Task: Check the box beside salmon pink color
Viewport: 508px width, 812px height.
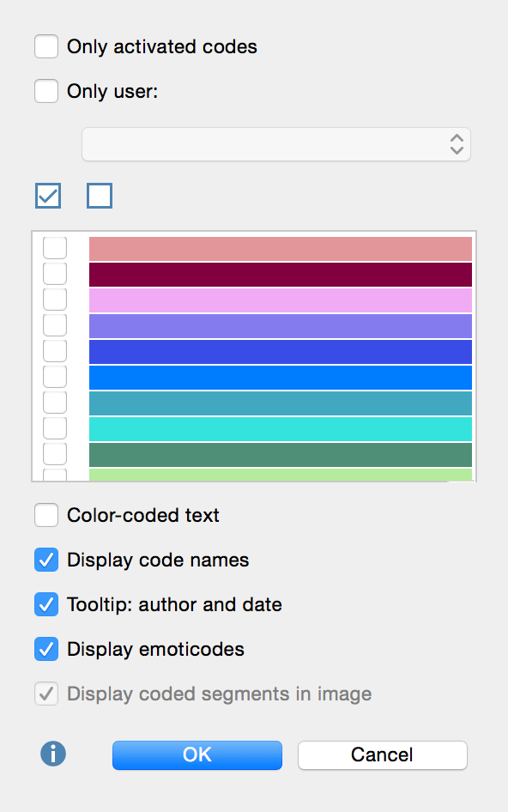Action: point(55,247)
